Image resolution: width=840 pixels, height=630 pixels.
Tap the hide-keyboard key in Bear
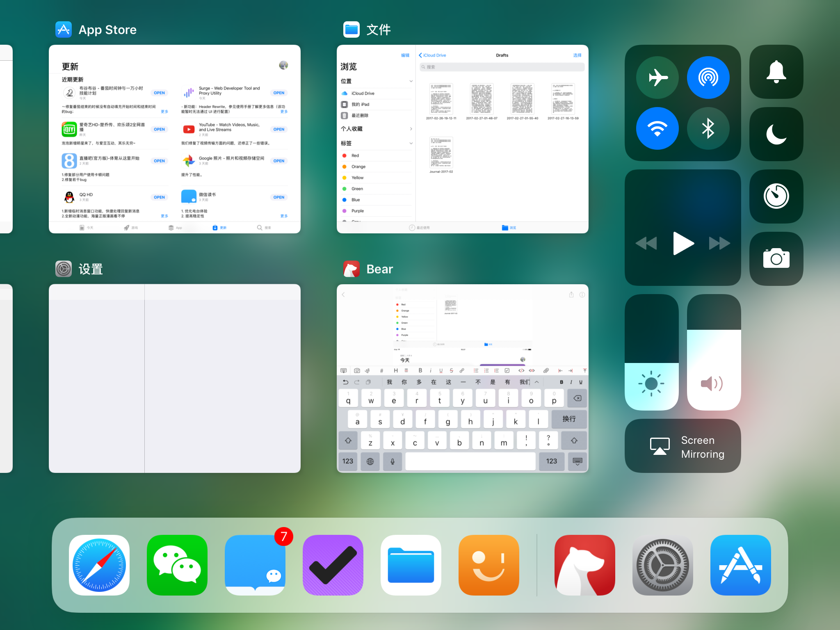coord(577,461)
